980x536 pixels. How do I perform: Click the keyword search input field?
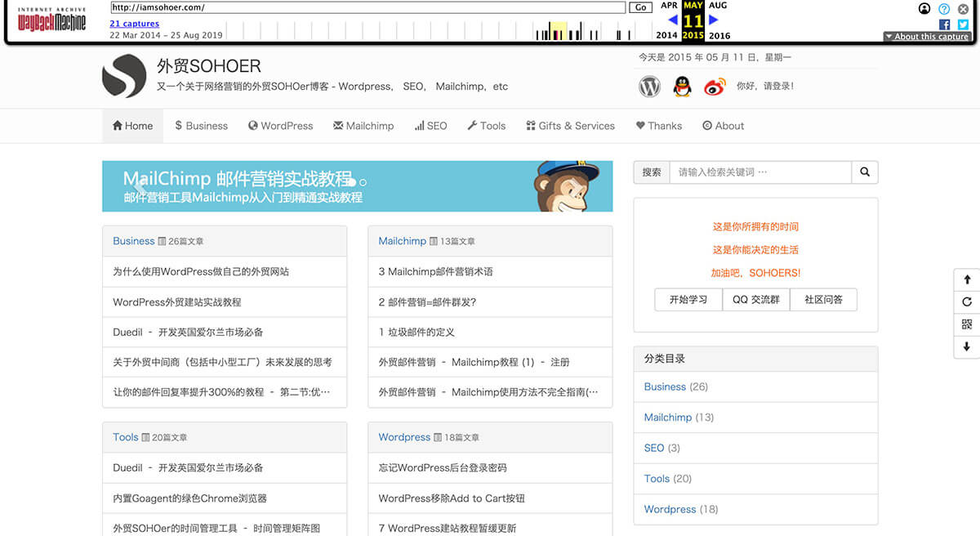[760, 172]
